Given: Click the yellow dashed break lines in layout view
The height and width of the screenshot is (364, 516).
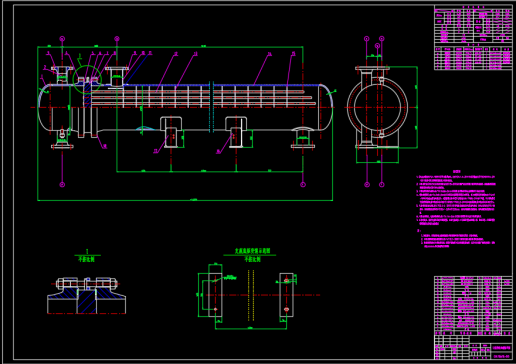Looking at the screenshot, I should 251,295.
